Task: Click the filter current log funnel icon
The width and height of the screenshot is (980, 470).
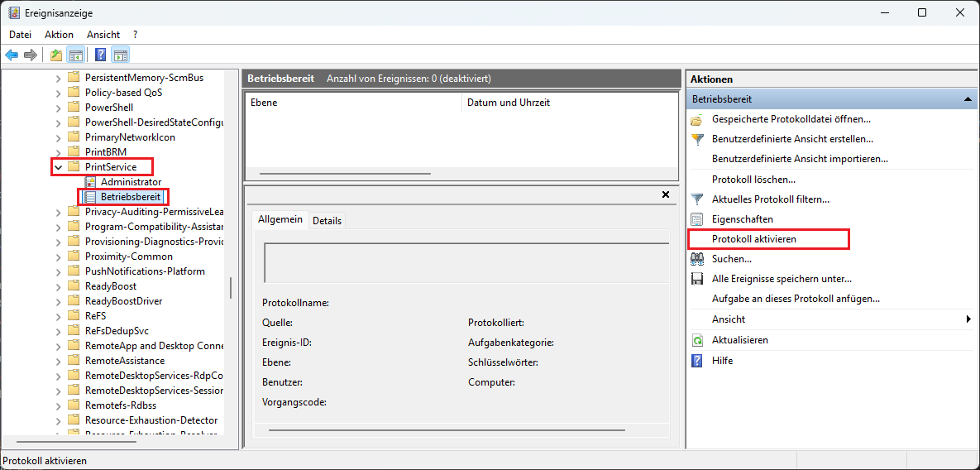Action: 697,199
